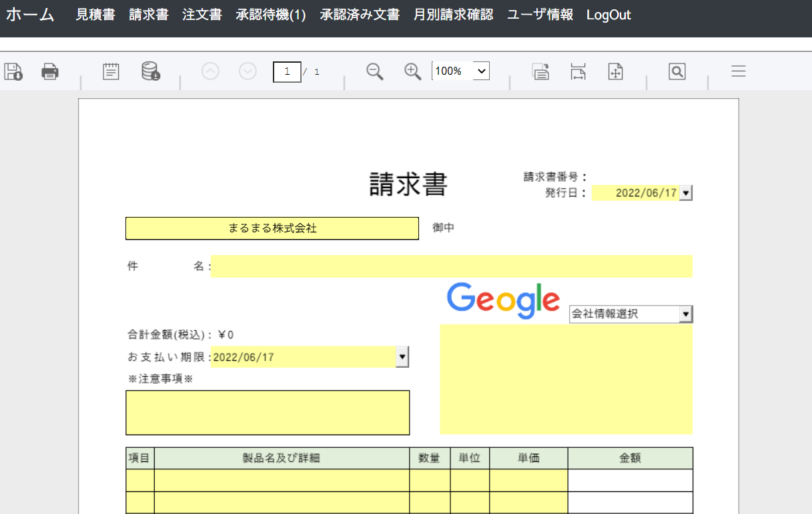Click the first row 単価 cell

pyautogui.click(x=529, y=481)
